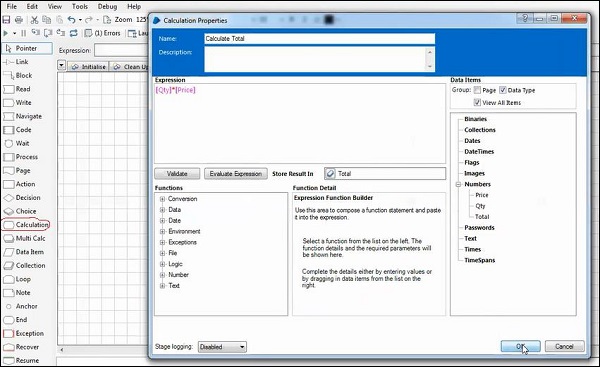Screen dimensions: 600x367
Task: Click the Store Result In field
Action: point(385,174)
